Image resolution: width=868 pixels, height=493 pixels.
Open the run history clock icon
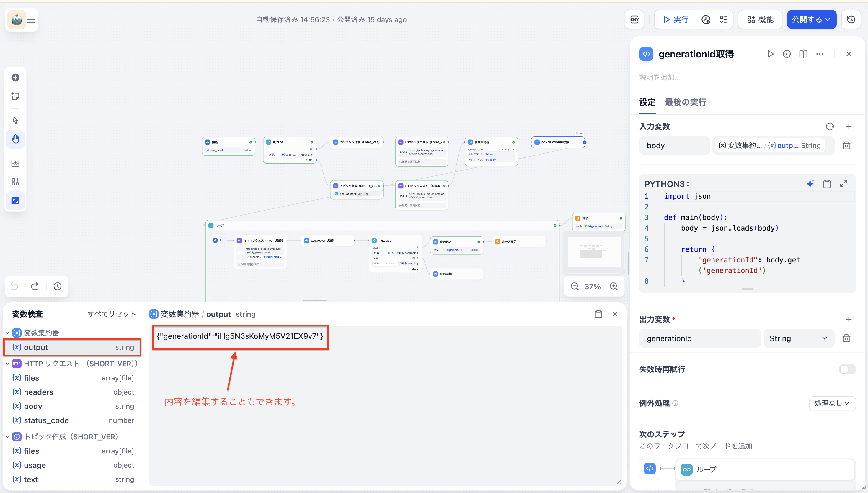[x=706, y=20]
